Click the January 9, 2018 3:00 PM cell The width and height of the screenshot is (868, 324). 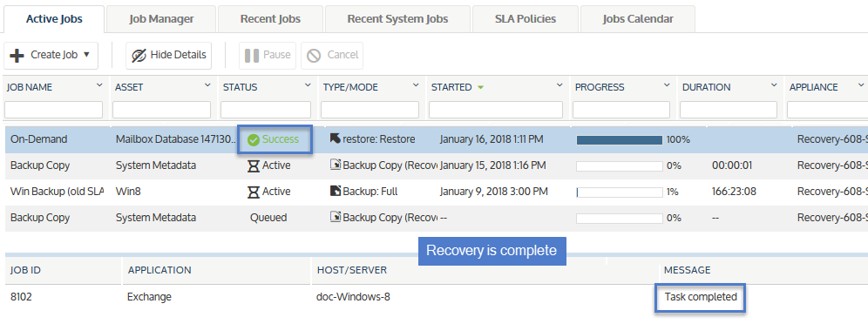tap(494, 192)
